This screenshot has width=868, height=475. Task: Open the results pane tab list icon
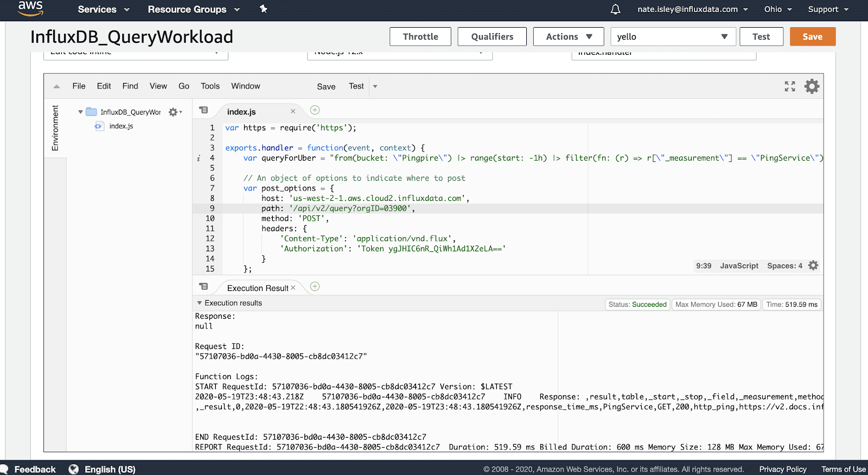point(203,287)
